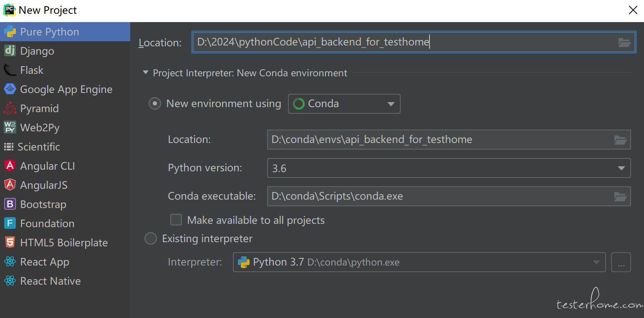Close the New Project dialog
644x318 pixels.
coord(633,10)
